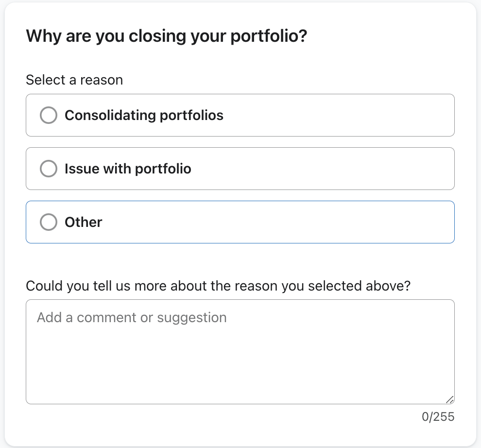Click the empty circle next to Other
This screenshot has height=448, width=481.
(x=49, y=222)
